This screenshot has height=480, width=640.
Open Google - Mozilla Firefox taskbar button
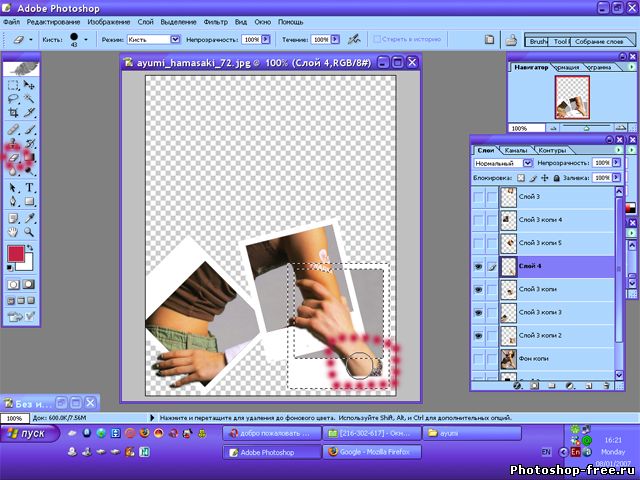pyautogui.click(x=372, y=453)
